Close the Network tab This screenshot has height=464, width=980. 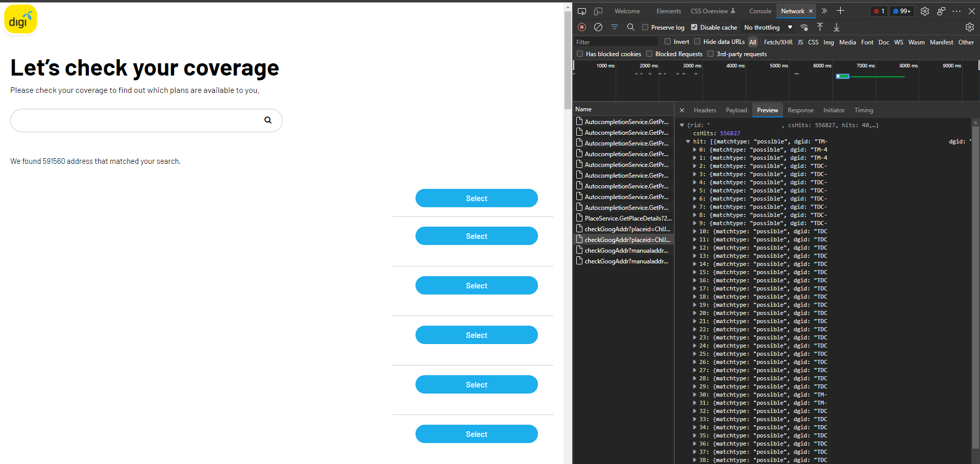(811, 11)
